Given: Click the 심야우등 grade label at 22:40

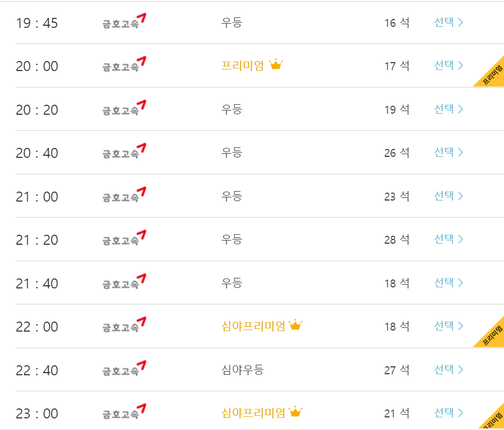Looking at the screenshot, I should [243, 369].
